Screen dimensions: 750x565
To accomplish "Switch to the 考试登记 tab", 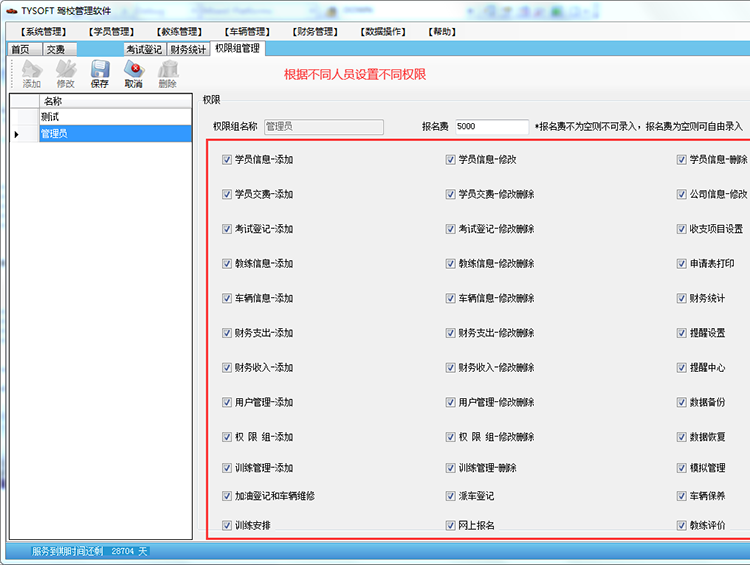I will [144, 49].
